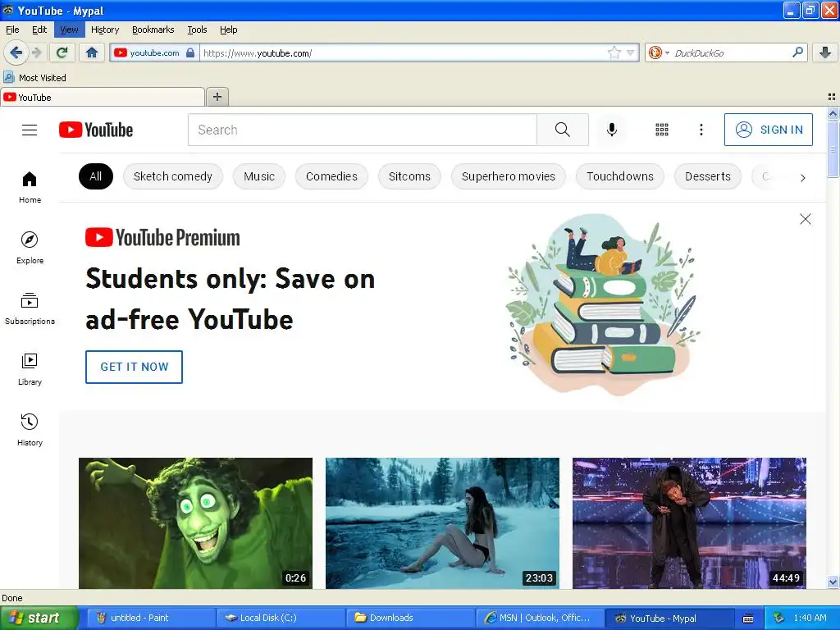840x630 pixels.
Task: Open Library in YouTube sidebar
Action: click(x=30, y=370)
